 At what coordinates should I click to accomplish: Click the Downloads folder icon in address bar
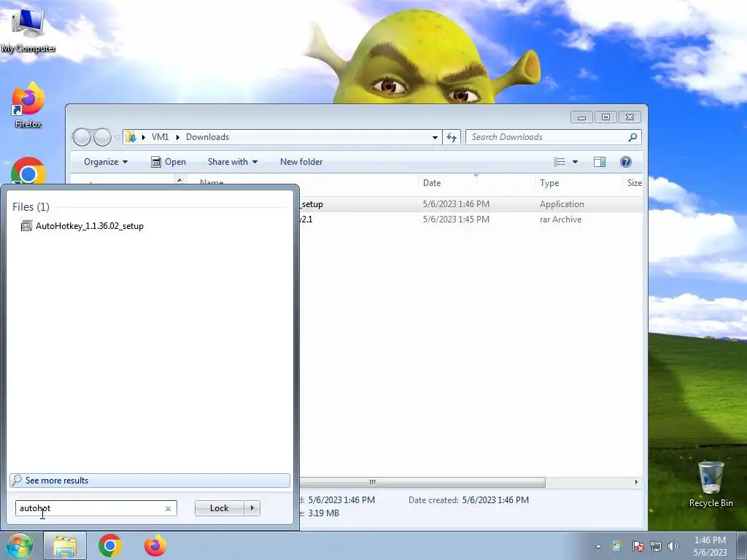pyautogui.click(x=131, y=137)
